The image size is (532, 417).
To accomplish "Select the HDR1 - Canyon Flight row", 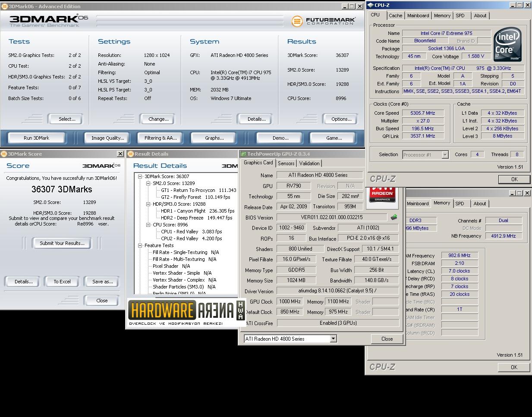I will (198, 211).
